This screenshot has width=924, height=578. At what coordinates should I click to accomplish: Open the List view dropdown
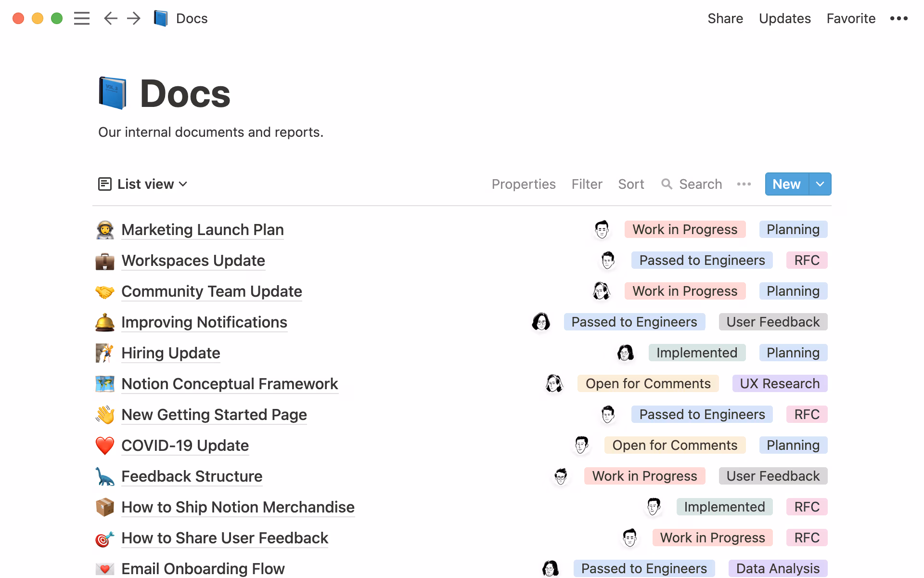(142, 184)
